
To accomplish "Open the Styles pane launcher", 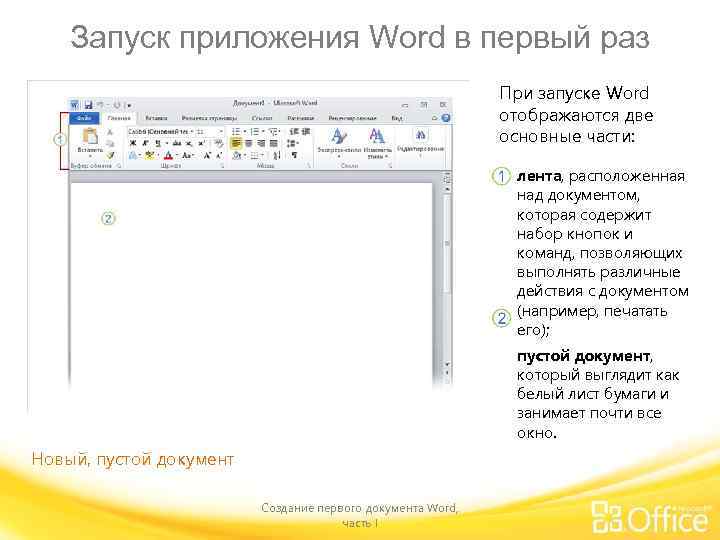I will click(390, 166).
